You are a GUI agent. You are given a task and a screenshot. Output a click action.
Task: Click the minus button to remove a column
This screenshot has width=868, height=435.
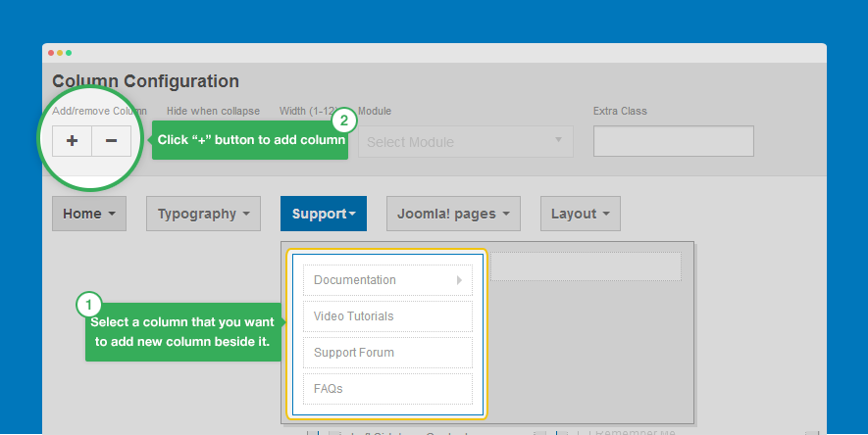pos(111,141)
